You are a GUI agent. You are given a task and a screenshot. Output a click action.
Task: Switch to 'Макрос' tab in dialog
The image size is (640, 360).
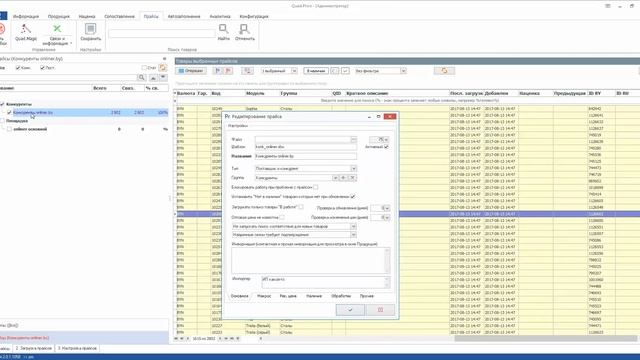pyautogui.click(x=264, y=296)
